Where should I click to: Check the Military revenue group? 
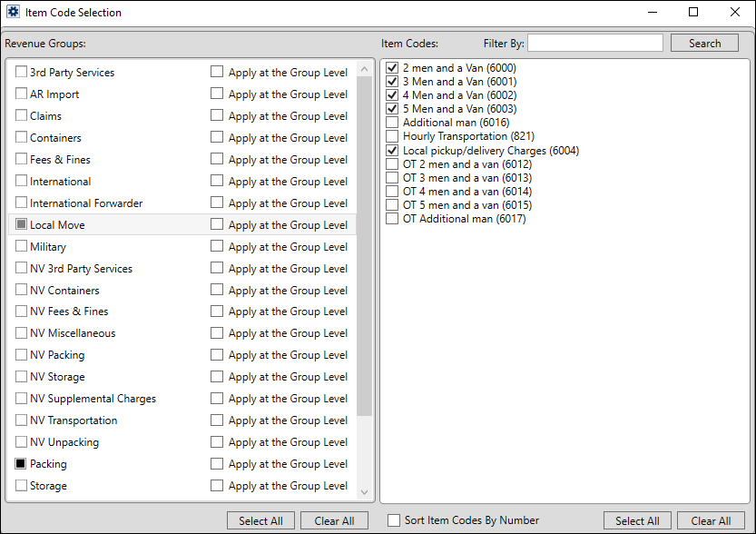click(20, 246)
